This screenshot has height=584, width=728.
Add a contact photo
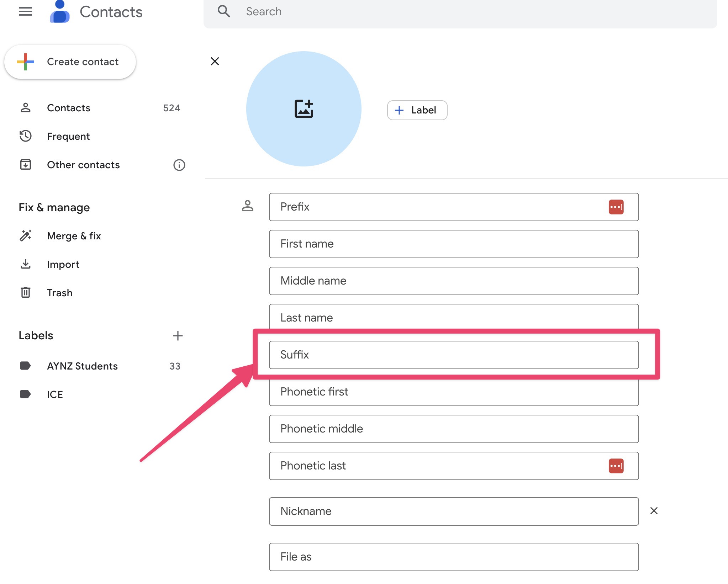tap(304, 109)
